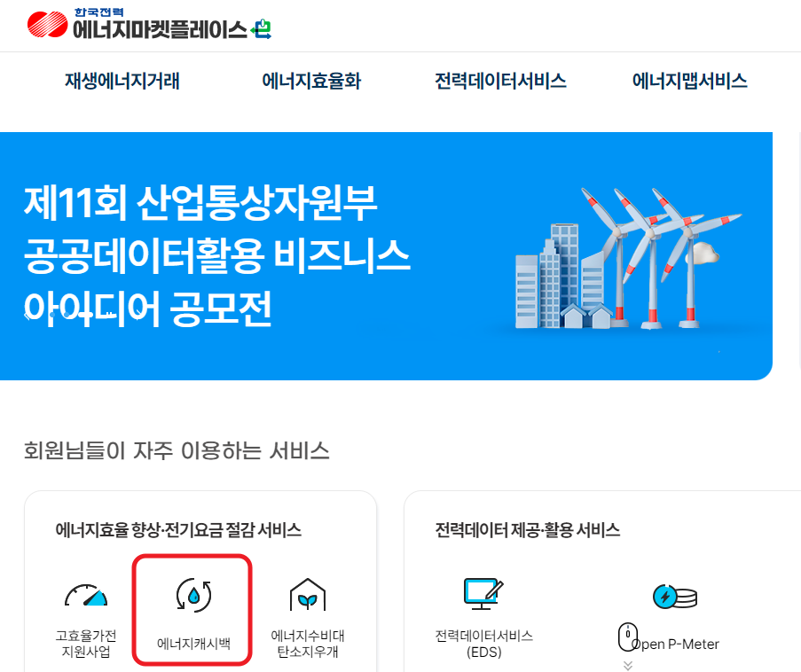This screenshot has height=672, width=801.
Task: Click the lightning coin Open P-Meter icon
Action: (675, 597)
